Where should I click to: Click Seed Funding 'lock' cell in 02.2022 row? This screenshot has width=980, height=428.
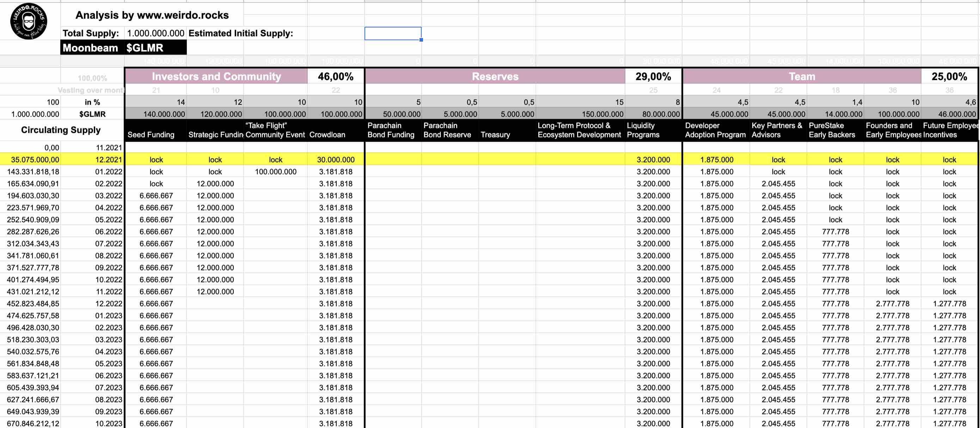pos(155,184)
